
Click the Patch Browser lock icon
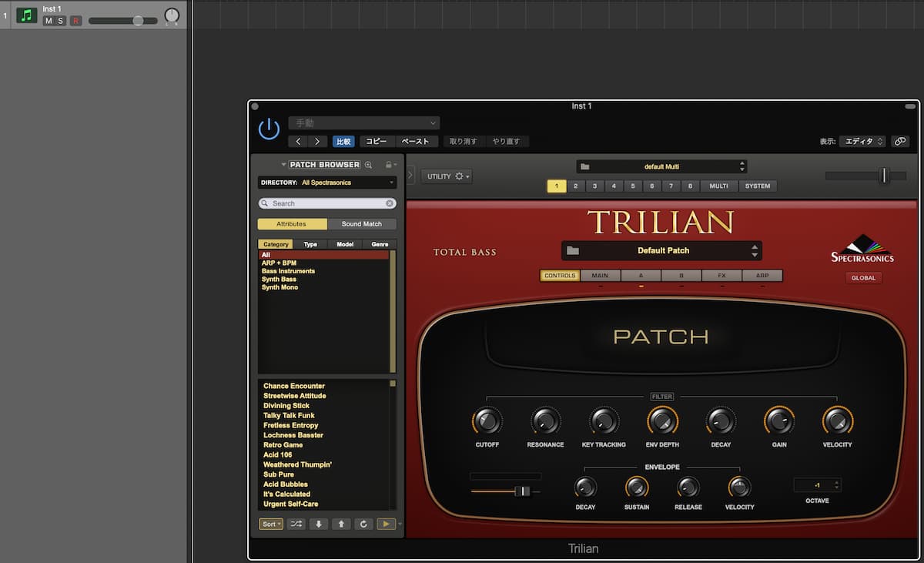click(x=389, y=164)
